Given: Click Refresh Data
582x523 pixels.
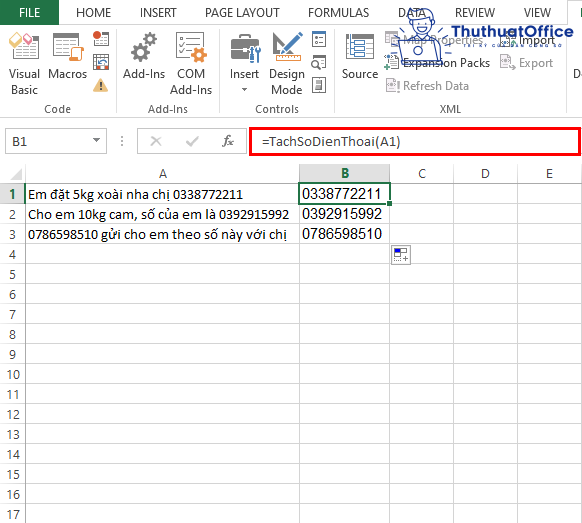Looking at the screenshot, I should click(428, 86).
